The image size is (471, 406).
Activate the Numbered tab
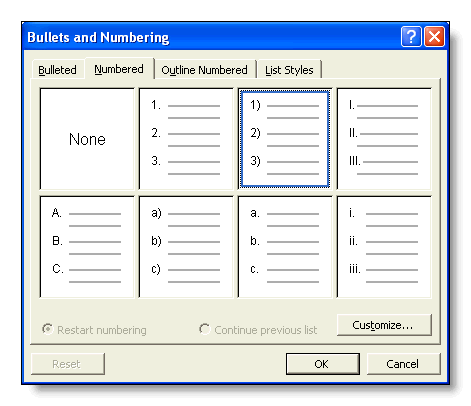click(119, 69)
